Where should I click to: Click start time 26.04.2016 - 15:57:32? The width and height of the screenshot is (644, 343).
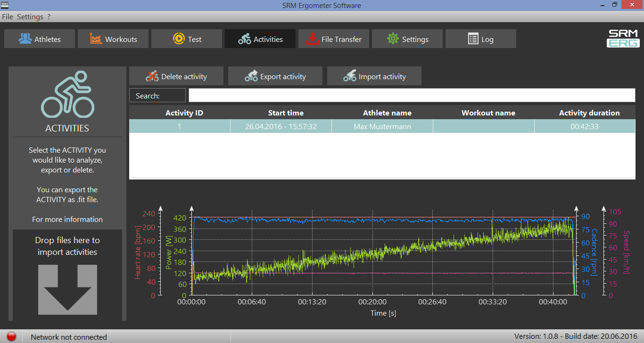point(281,127)
